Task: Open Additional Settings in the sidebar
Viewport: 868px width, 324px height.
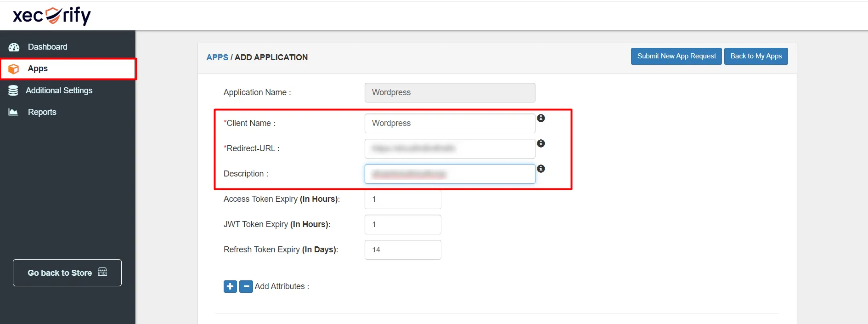Action: point(68,91)
